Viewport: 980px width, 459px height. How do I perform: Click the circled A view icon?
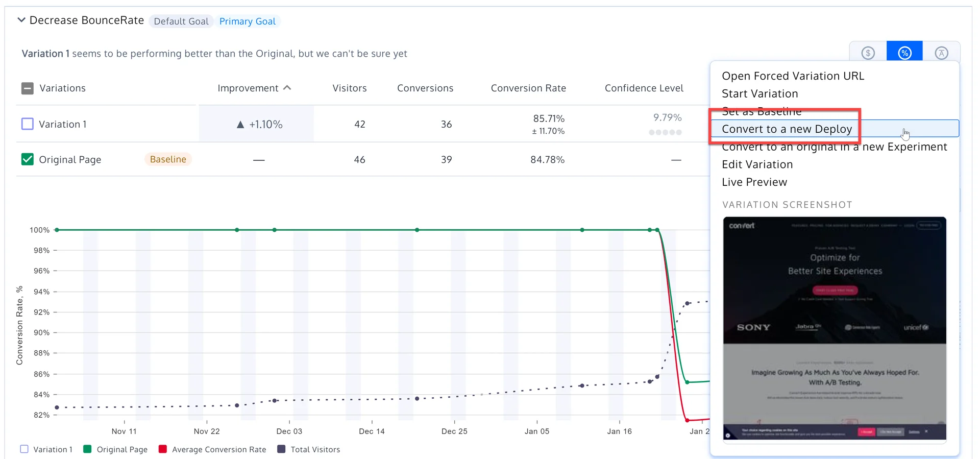pos(941,53)
